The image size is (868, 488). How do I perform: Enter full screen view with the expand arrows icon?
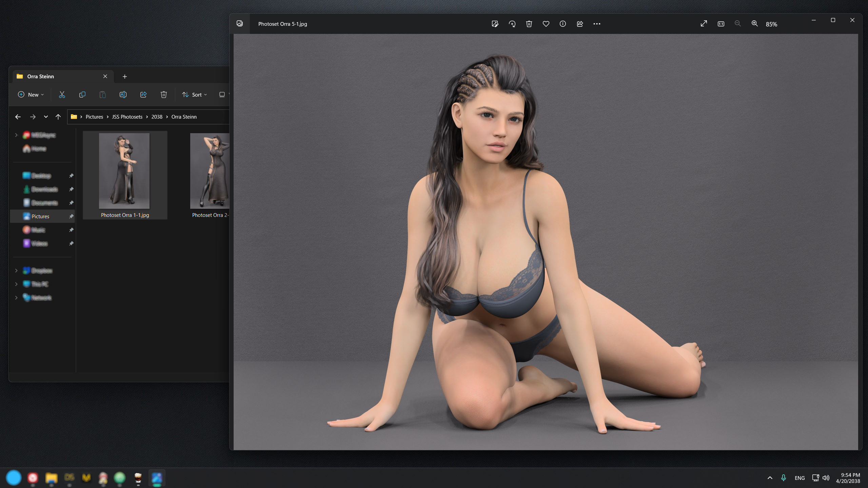[704, 24]
